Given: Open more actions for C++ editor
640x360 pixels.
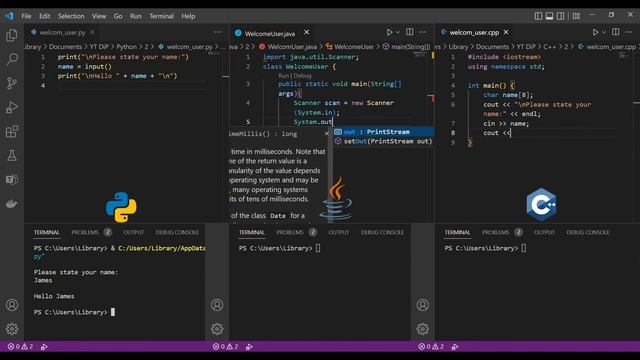Looking at the screenshot, I should coord(629,32).
